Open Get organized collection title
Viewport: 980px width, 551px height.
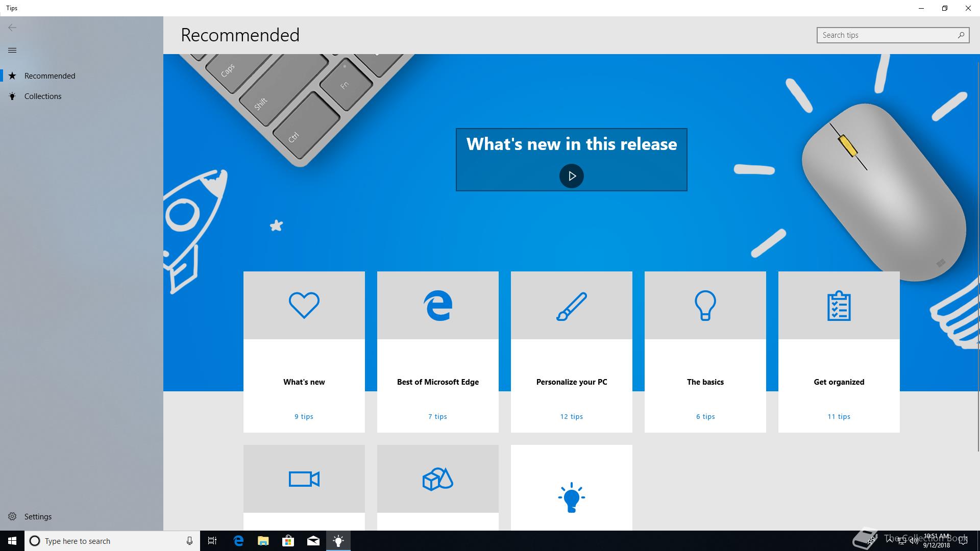pyautogui.click(x=839, y=382)
